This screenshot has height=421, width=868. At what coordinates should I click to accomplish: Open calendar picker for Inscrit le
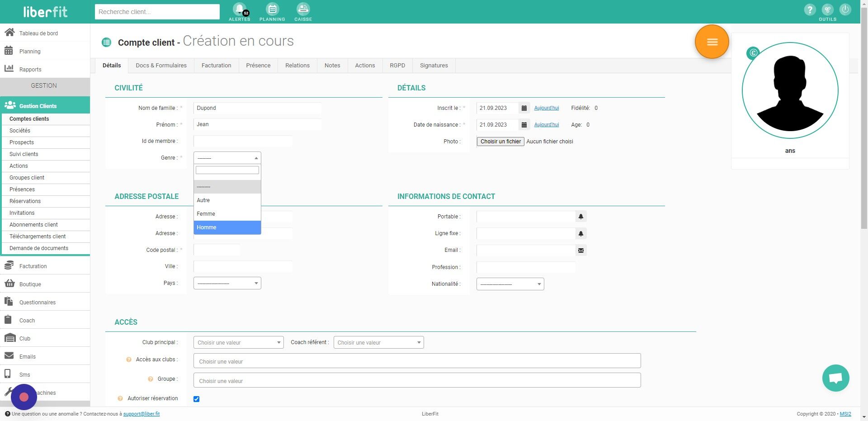click(x=524, y=108)
